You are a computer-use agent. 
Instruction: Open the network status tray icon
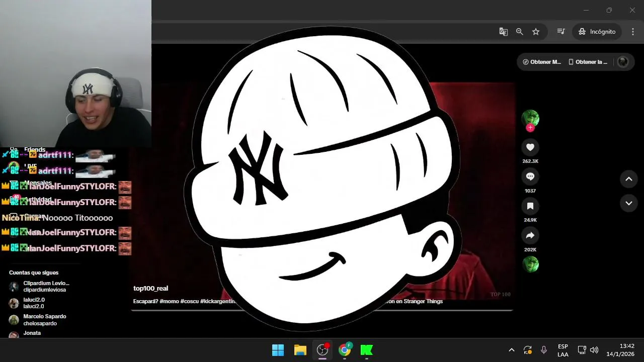582,350
